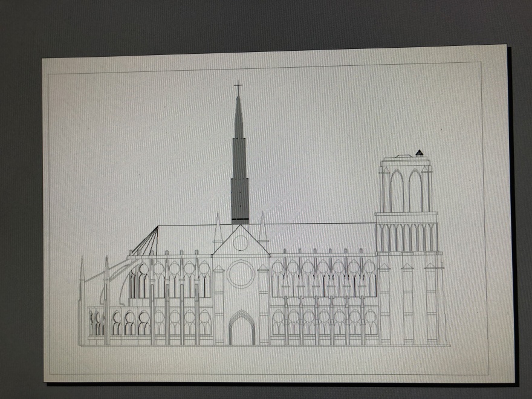Select the nave roof right of the transept
532x399 pixels.
pyautogui.click(x=320, y=237)
